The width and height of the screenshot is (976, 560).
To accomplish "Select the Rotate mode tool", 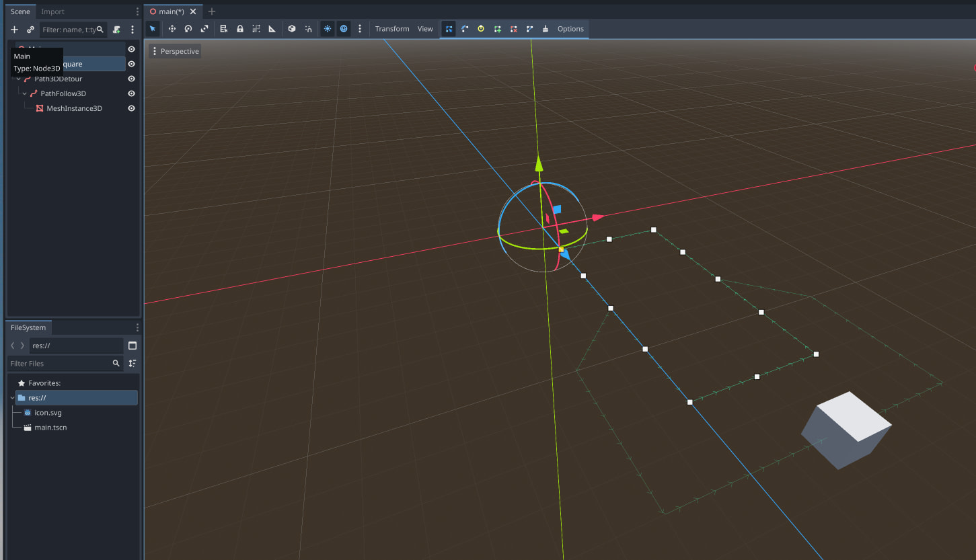I will click(188, 29).
